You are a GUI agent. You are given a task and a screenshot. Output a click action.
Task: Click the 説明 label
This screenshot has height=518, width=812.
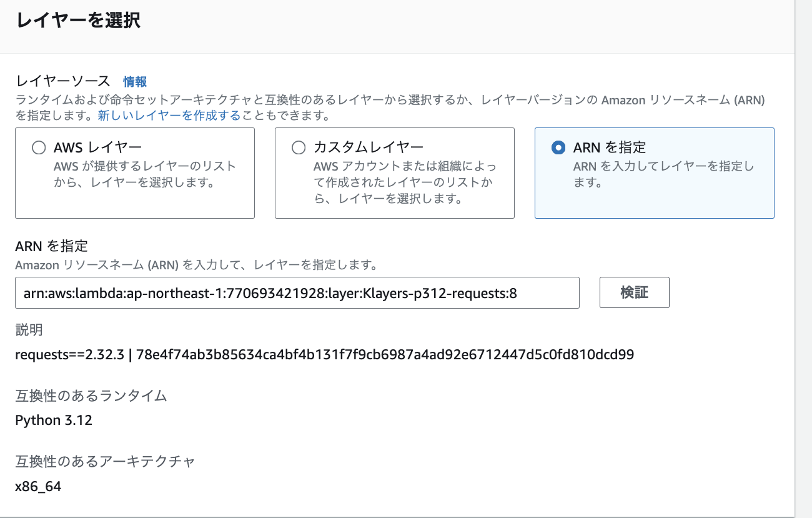pyautogui.click(x=29, y=330)
